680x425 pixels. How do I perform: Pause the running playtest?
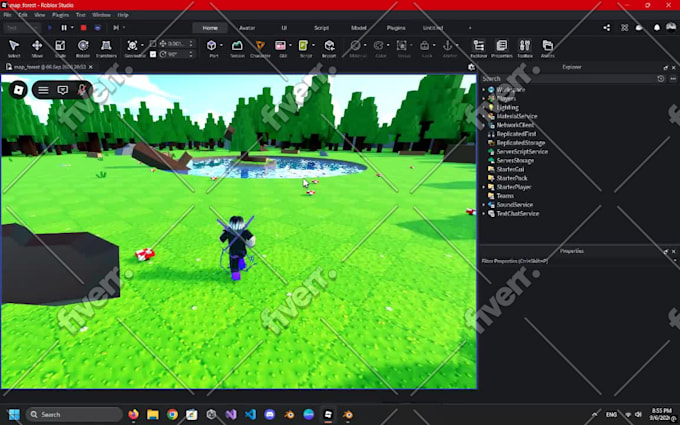64,28
